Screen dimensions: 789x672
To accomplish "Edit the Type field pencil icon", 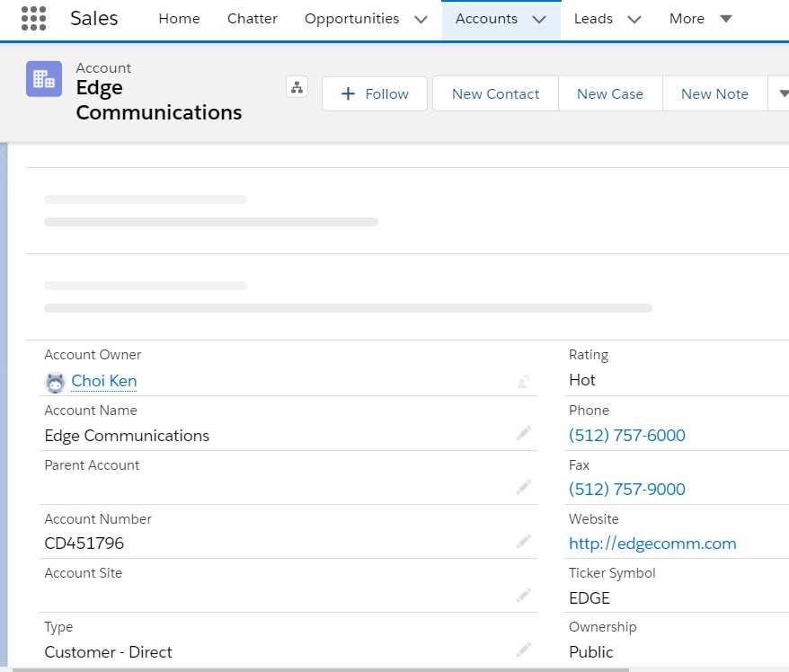I will point(523,650).
